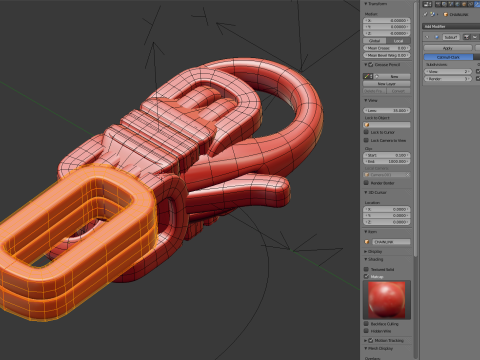Click the 3D Cursor Location X field

[387, 209]
